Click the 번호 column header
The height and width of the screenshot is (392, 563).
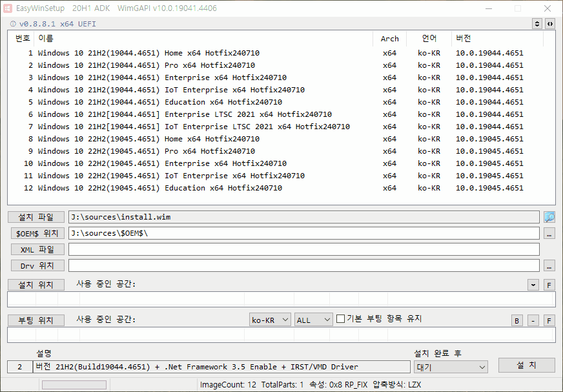pos(22,39)
